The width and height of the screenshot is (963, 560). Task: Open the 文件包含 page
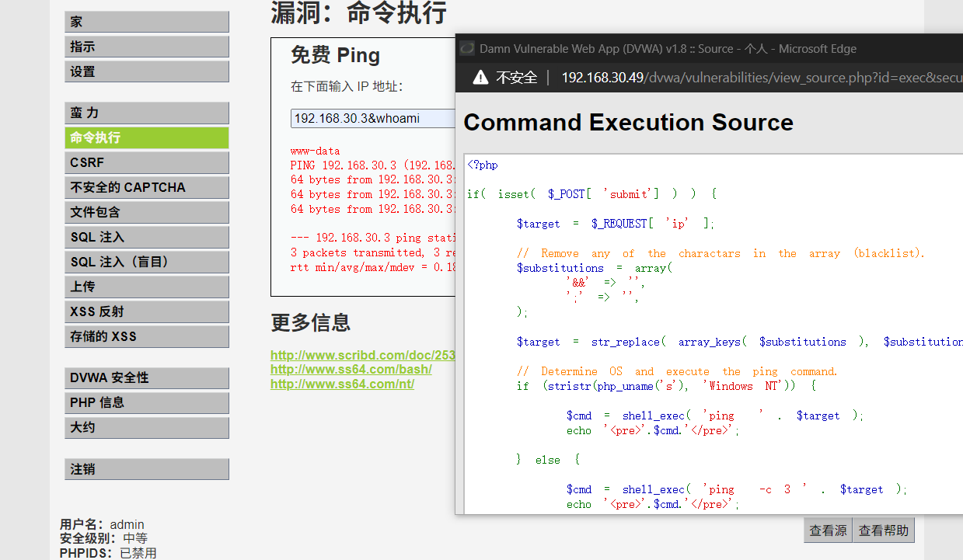click(x=147, y=213)
